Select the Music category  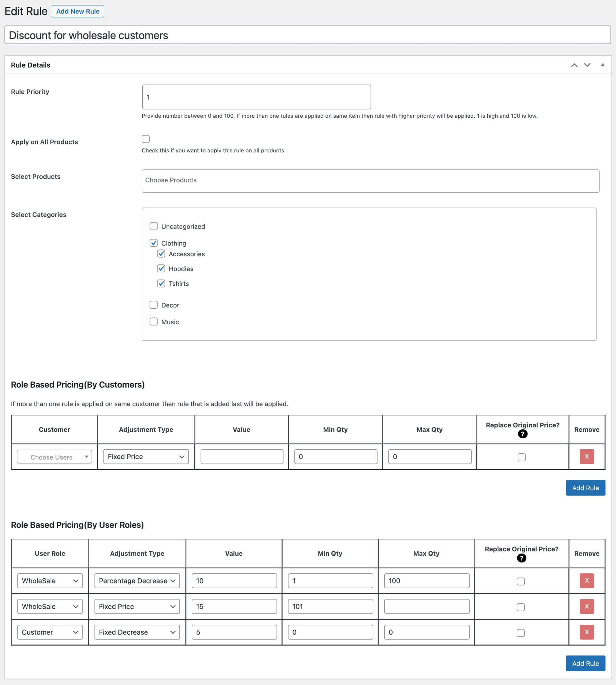(154, 322)
